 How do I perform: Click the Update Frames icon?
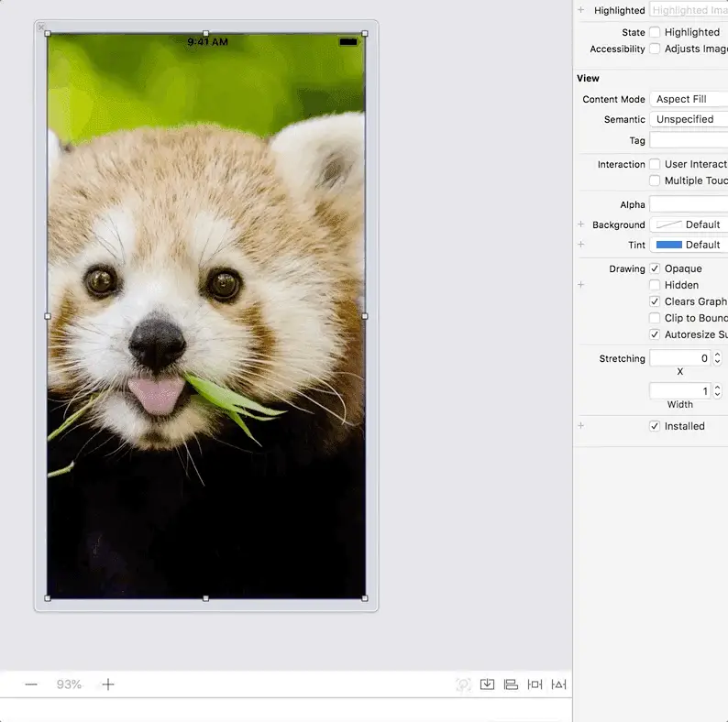(463, 684)
